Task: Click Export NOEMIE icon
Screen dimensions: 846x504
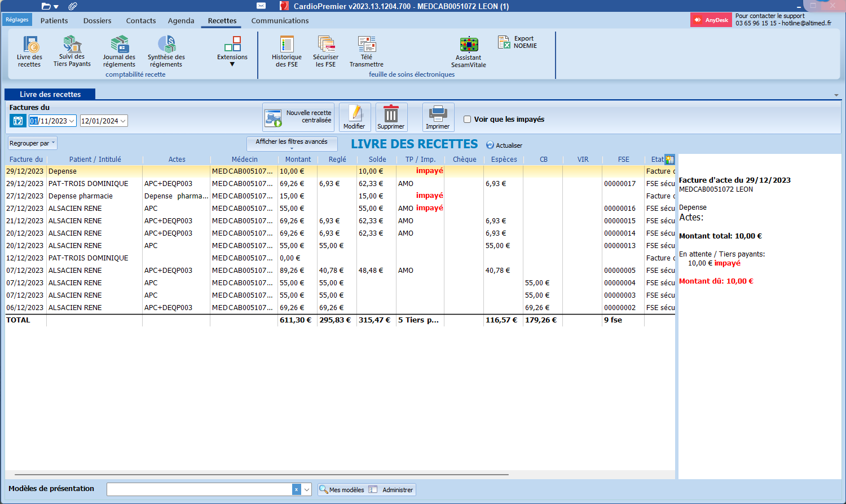Action: coord(517,42)
